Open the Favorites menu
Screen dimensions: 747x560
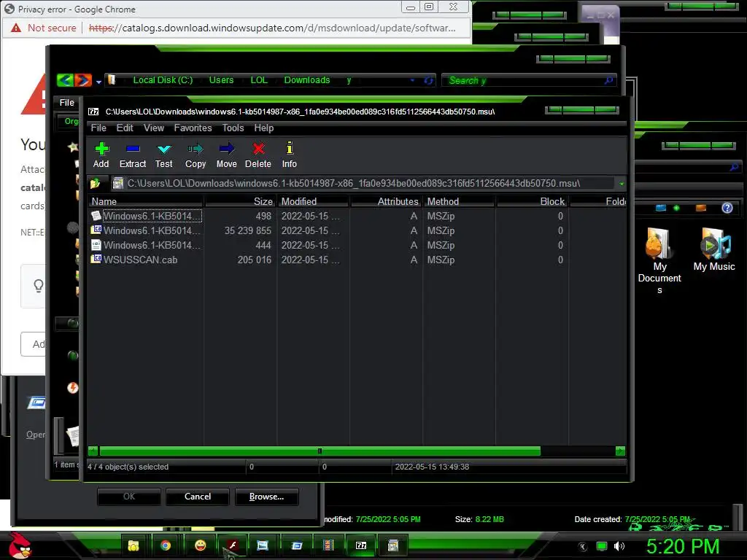[x=193, y=128]
